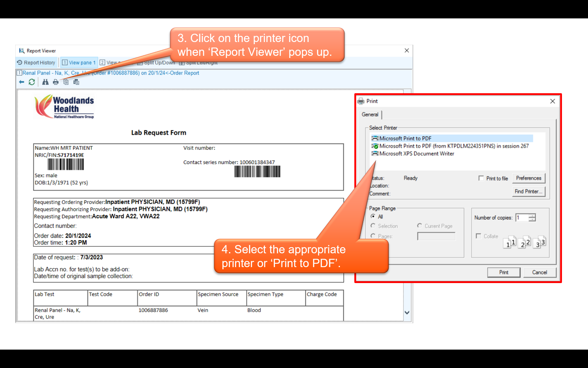The height and width of the screenshot is (368, 588).
Task: Click the Number of copies field
Action: (x=522, y=218)
